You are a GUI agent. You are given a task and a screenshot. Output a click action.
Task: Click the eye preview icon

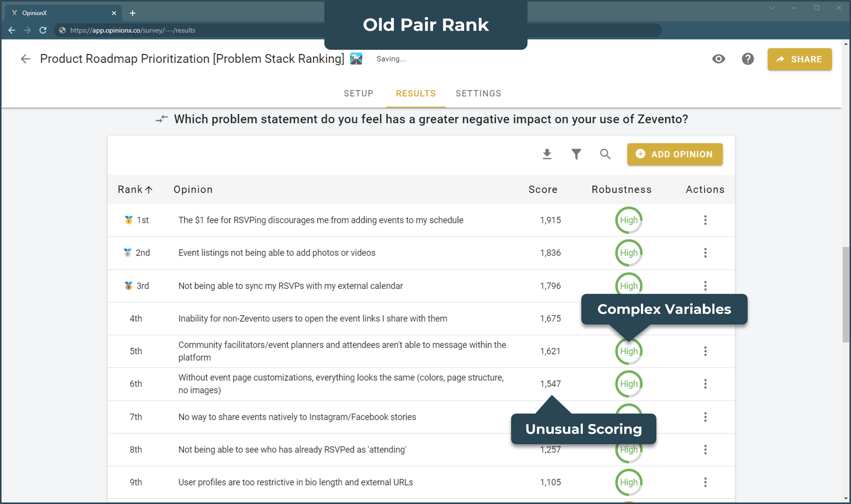(718, 59)
